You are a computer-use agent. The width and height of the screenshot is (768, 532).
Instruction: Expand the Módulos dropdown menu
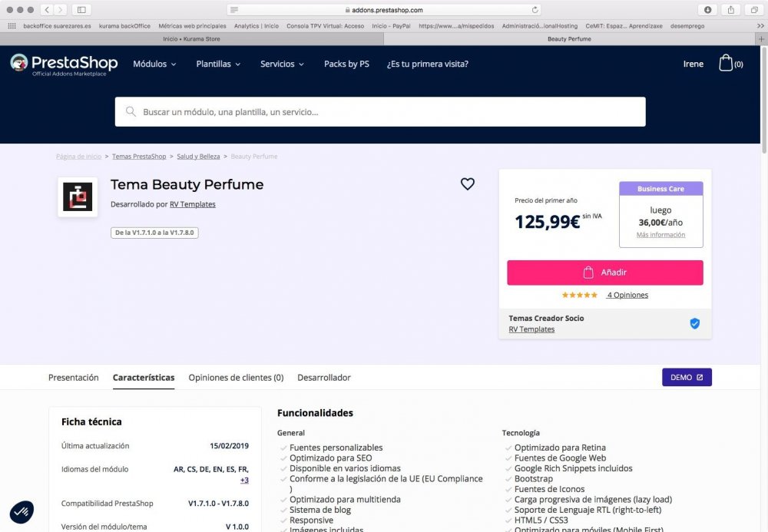tap(154, 64)
